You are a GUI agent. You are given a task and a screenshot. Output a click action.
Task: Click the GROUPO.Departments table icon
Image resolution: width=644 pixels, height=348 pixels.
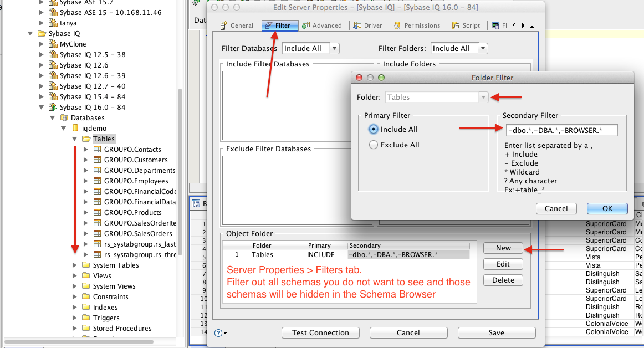pos(98,170)
